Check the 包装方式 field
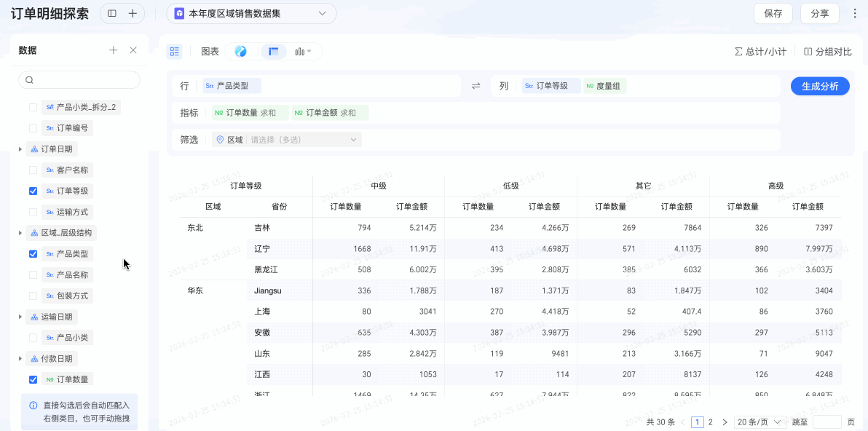Screen dimensions: 868x431 33,296
